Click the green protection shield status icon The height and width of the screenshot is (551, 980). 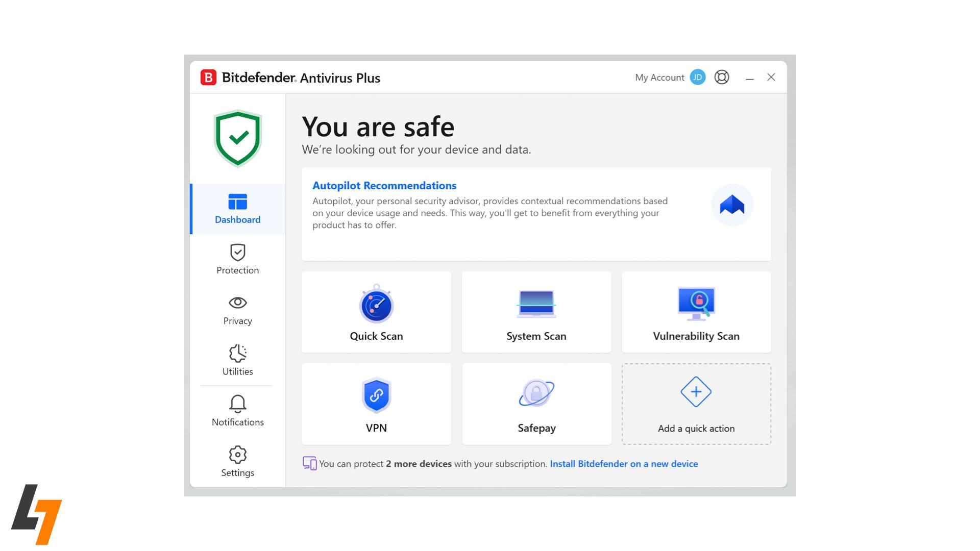[x=237, y=138]
